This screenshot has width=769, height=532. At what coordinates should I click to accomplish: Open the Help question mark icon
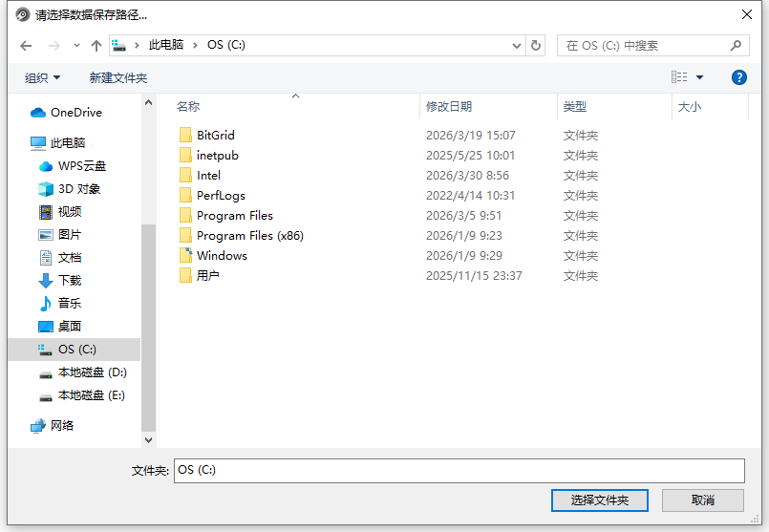point(738,77)
